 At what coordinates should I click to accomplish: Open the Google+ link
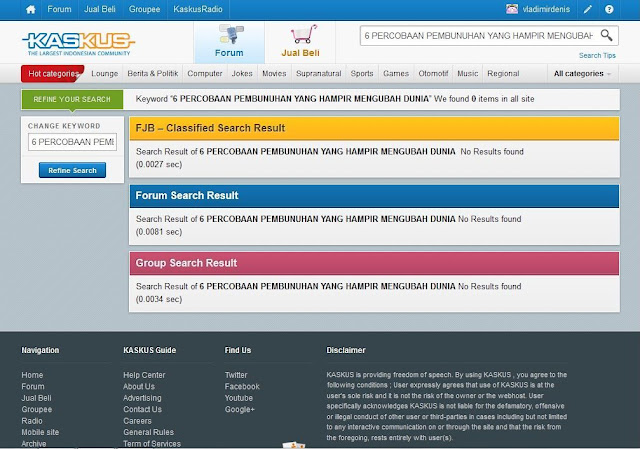240,409
